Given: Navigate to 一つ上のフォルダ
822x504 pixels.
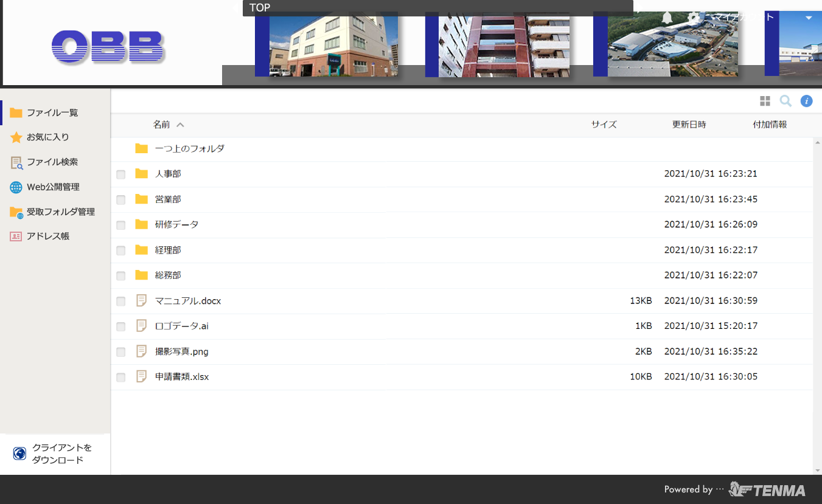Looking at the screenshot, I should (189, 148).
